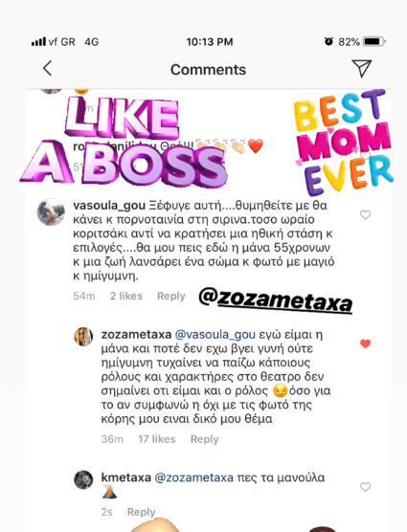Tap the Like A Boss sticker

point(124,143)
